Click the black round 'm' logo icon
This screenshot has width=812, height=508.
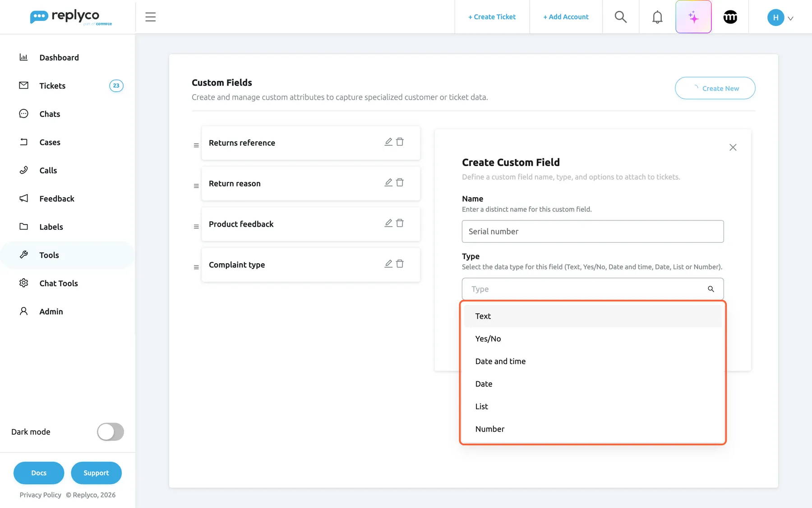[730, 17]
